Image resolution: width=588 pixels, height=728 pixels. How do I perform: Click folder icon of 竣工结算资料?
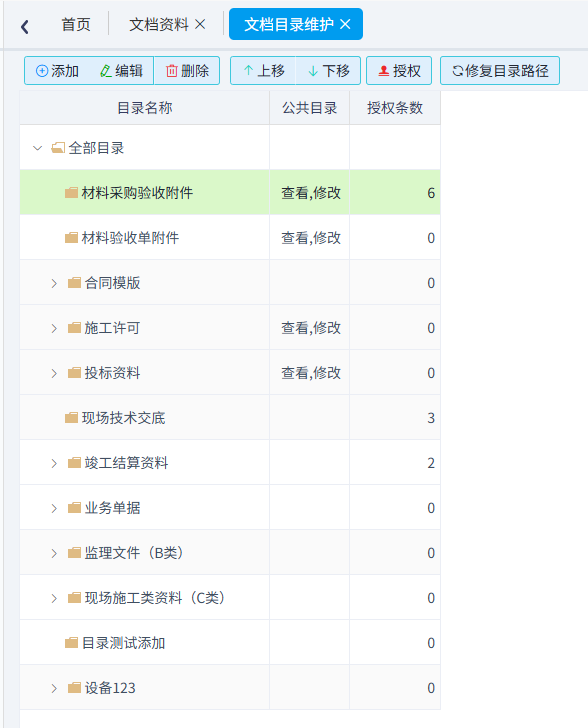point(74,463)
